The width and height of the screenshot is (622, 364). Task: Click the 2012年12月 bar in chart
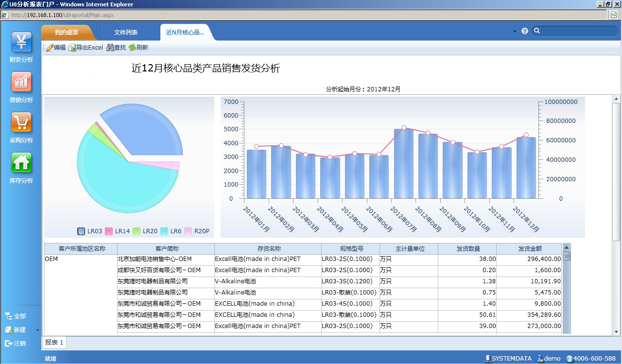526,168
